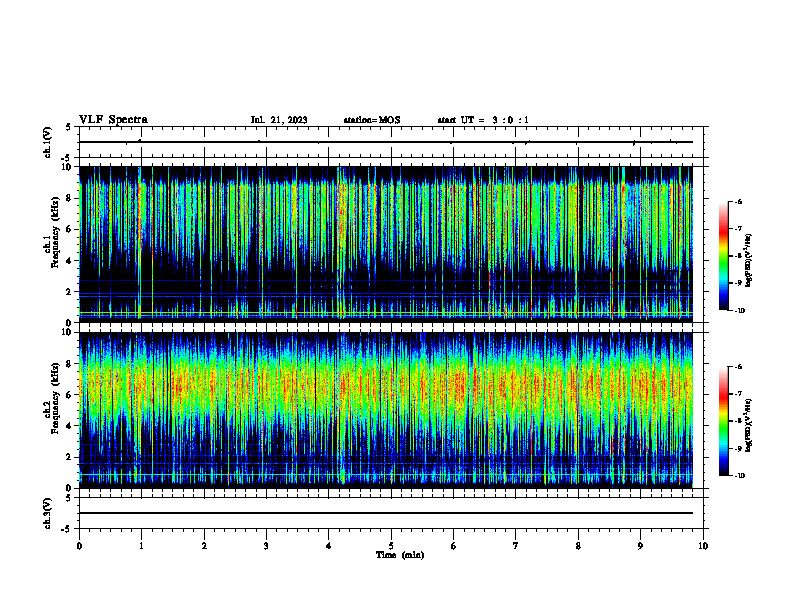Click the ch.1 voltage waveform trace
This screenshot has height=612, width=792.
point(386,142)
